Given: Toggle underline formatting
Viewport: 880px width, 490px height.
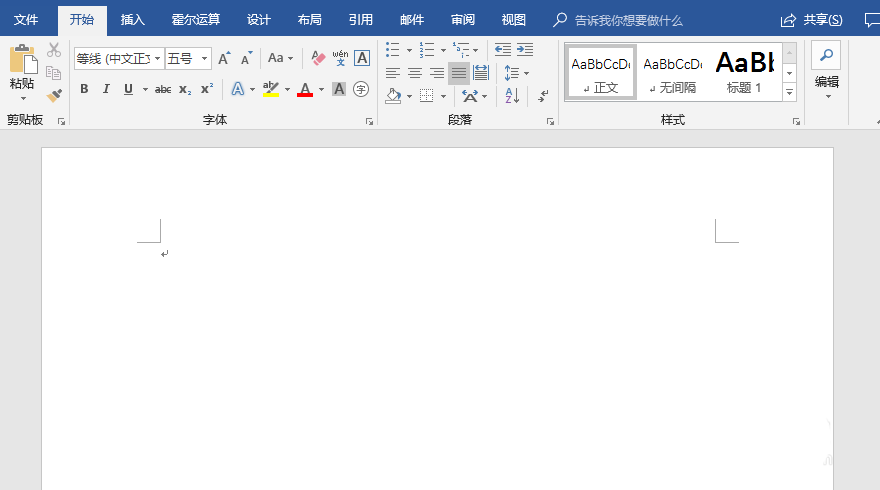Looking at the screenshot, I should [129, 89].
